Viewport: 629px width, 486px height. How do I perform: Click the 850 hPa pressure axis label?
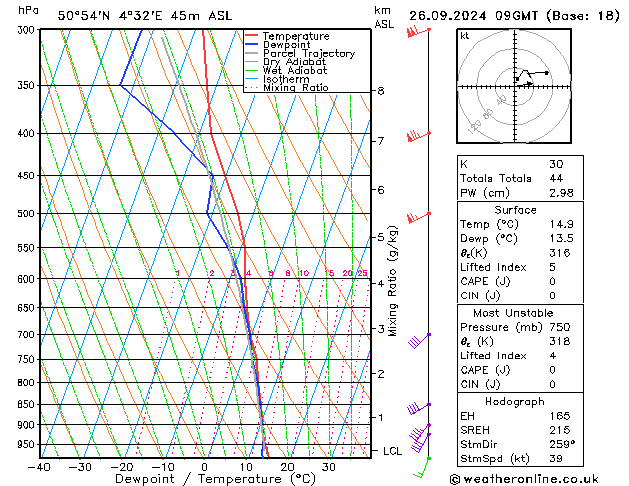point(28,405)
